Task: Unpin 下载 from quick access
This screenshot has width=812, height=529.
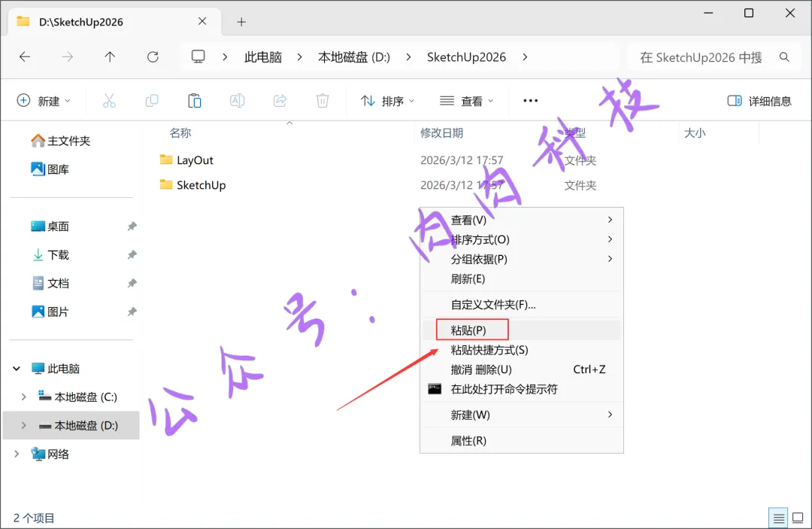Action: point(132,255)
